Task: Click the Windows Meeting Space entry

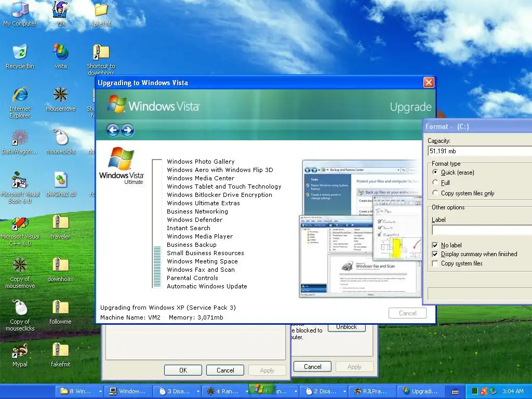Action: (x=202, y=261)
